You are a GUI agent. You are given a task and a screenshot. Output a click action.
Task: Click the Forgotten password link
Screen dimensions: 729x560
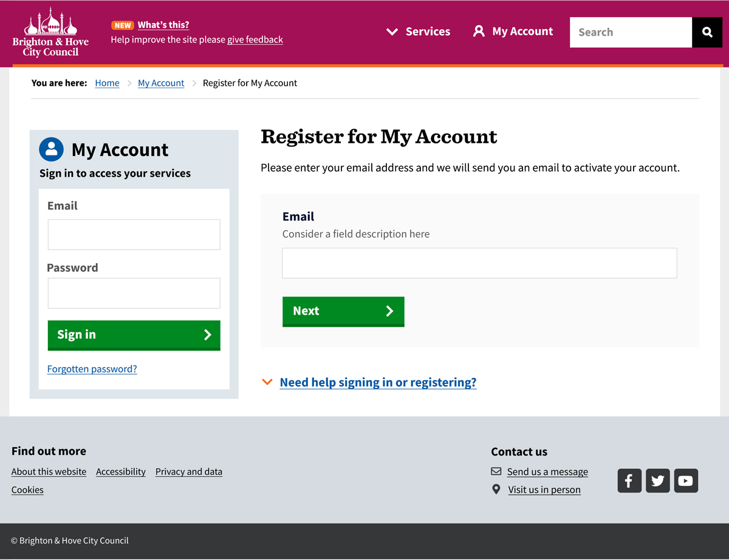(x=92, y=369)
